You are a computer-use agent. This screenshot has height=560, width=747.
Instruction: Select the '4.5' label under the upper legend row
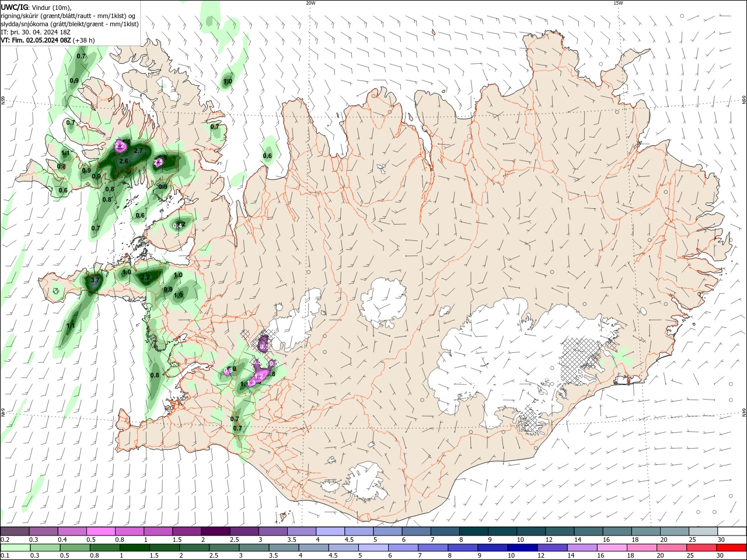point(349,540)
